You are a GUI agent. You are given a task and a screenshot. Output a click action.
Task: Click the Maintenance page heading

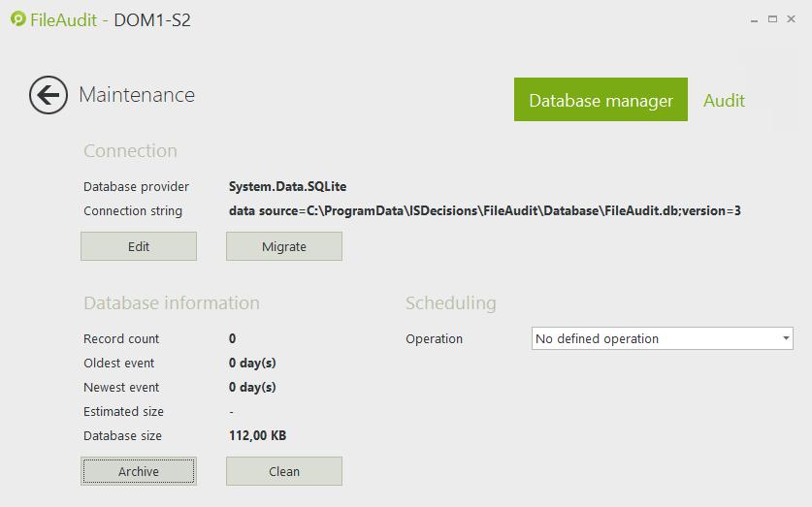pyautogui.click(x=137, y=95)
